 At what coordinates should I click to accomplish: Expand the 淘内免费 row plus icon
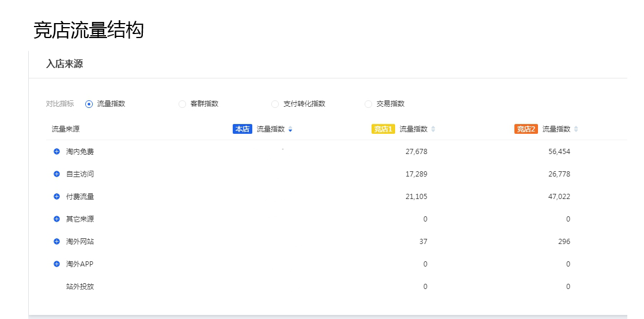point(56,152)
